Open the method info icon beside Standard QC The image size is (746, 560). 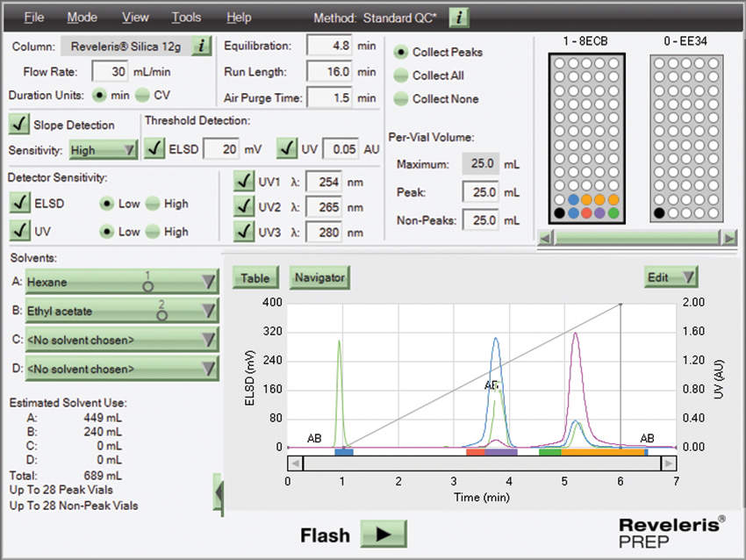point(459,18)
